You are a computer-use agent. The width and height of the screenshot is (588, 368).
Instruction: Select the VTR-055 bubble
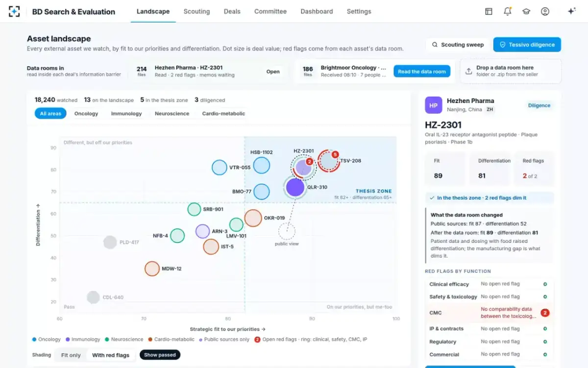pos(220,167)
